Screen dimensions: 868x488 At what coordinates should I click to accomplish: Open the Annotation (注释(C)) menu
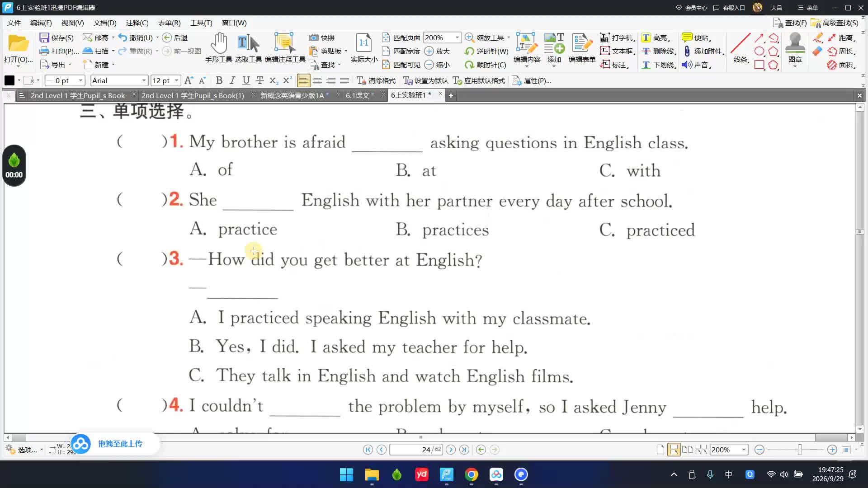[137, 23]
